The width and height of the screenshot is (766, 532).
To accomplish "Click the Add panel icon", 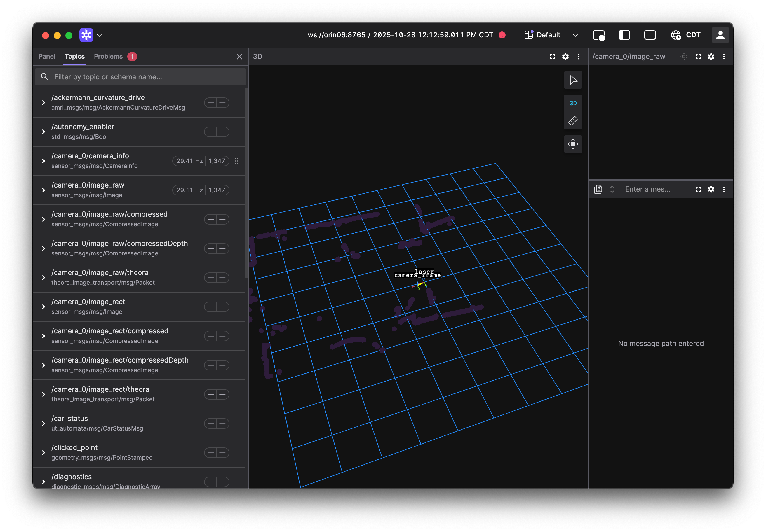I will point(598,35).
